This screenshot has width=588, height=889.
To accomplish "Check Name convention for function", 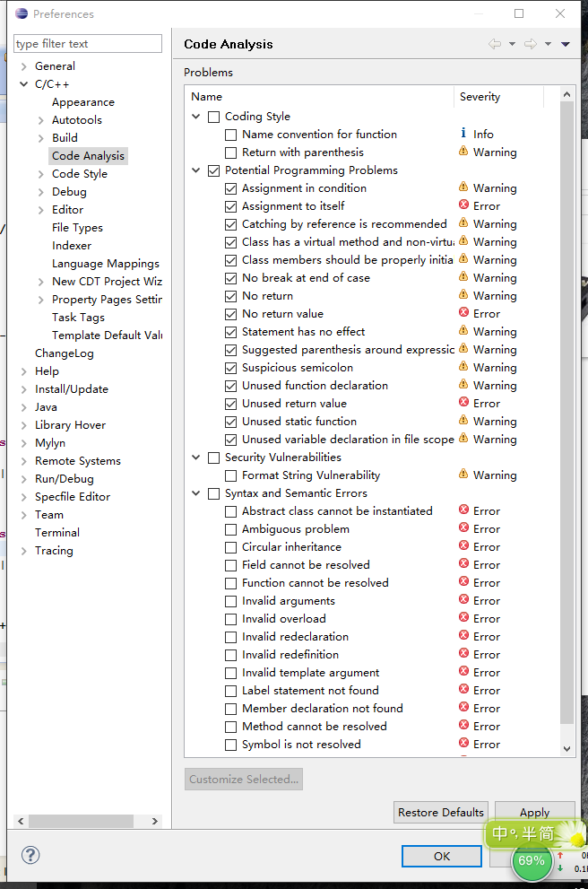I will coord(230,135).
